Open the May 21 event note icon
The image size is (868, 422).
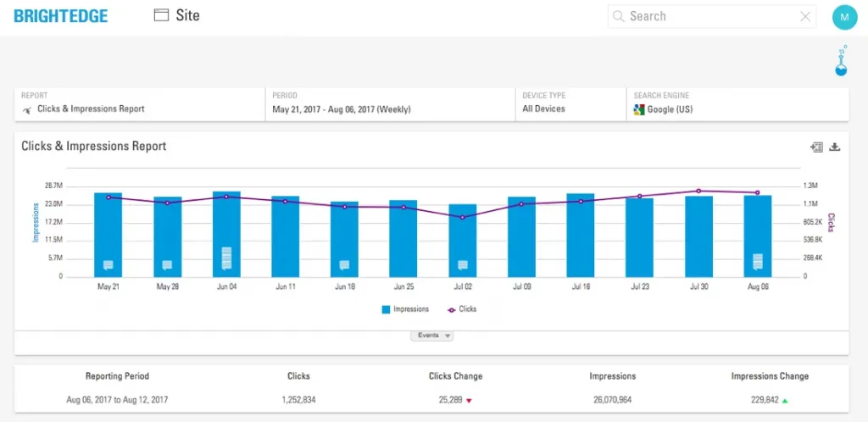[x=108, y=265]
